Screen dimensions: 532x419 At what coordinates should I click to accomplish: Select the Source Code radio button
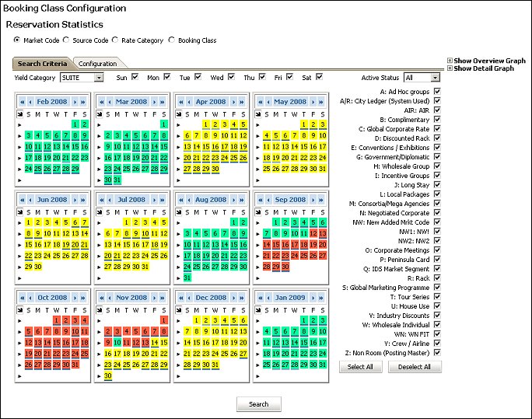(x=67, y=40)
